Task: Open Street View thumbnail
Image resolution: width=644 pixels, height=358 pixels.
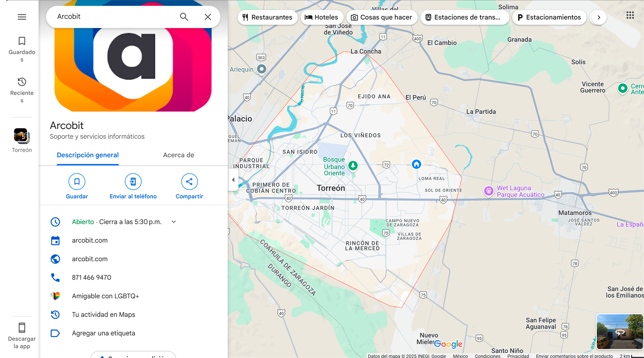Action: (620, 331)
